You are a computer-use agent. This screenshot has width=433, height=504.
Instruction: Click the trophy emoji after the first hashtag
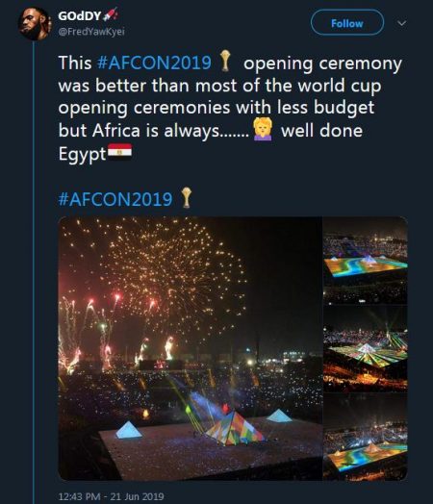pyautogui.click(x=226, y=61)
